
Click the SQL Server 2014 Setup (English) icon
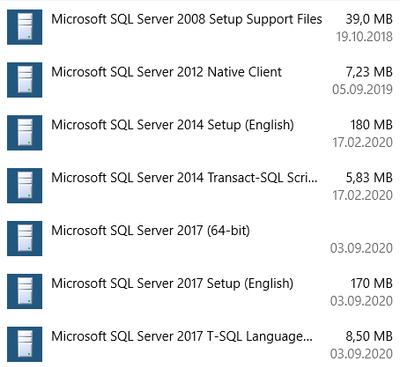click(25, 133)
